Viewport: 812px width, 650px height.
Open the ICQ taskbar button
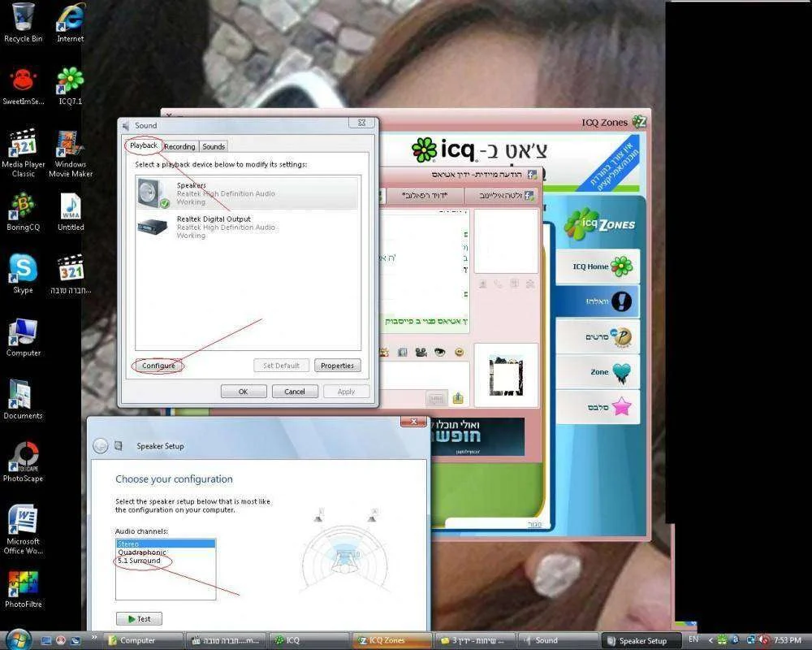pyautogui.click(x=309, y=640)
